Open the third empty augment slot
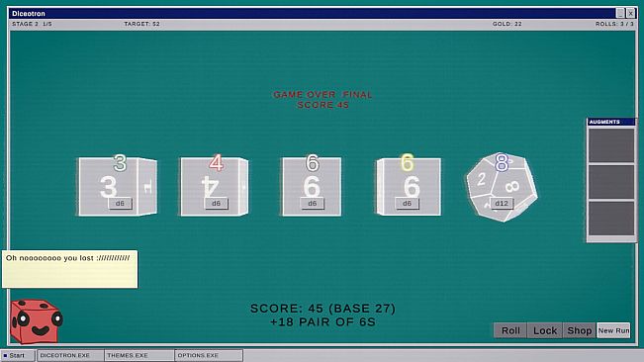This screenshot has width=644, height=362. pos(611,219)
